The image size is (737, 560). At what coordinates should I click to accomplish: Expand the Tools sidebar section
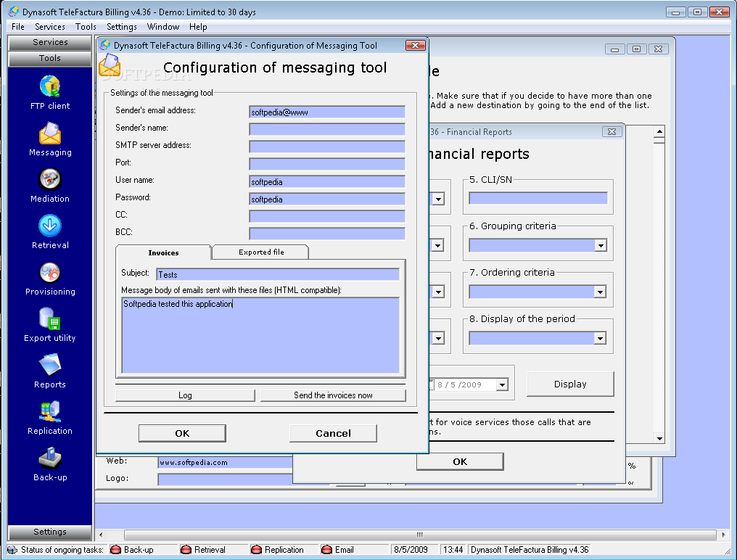pos(50,58)
